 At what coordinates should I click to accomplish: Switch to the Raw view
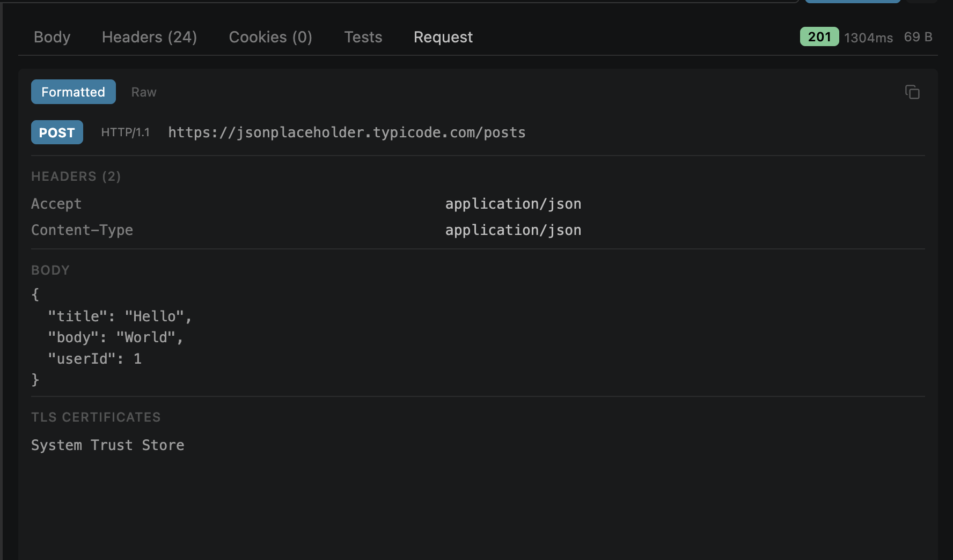144,92
